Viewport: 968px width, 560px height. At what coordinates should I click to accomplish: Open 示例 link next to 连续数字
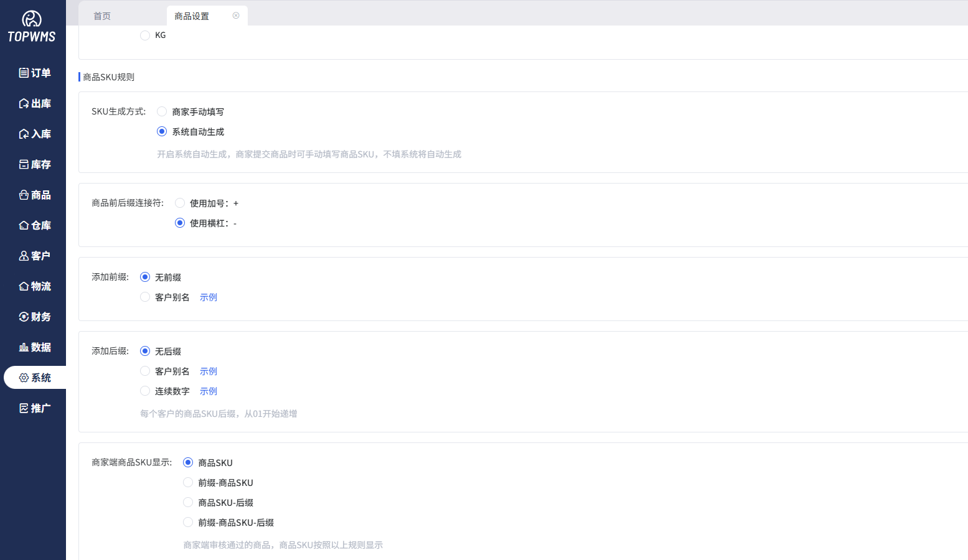tap(209, 391)
